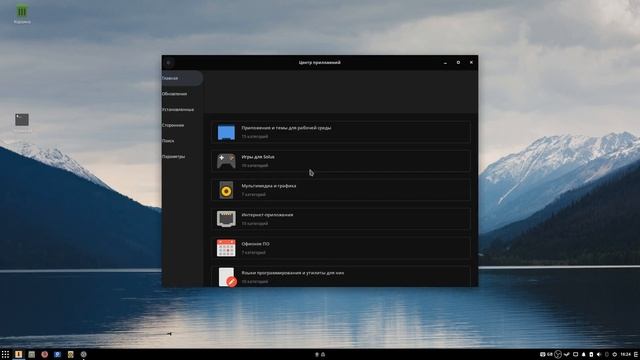Screen dimensions: 640x360
Task: Open the green trash icon on the desktop
Action: click(22, 12)
